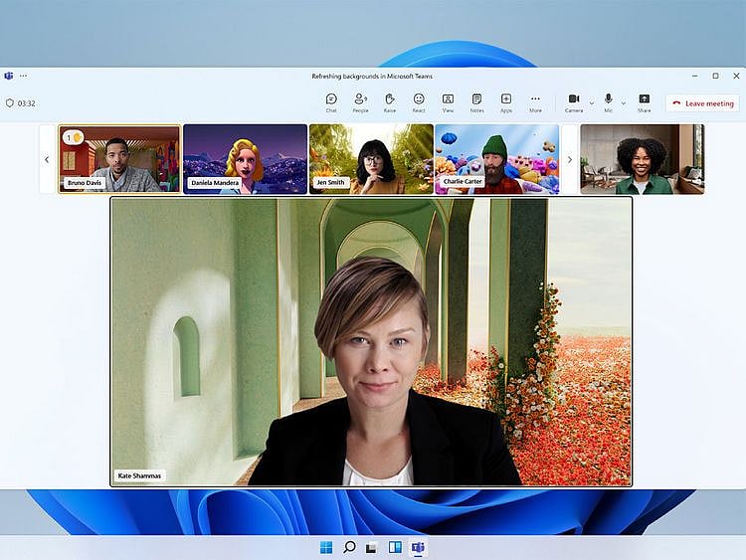Open the ellipsis menu beside Teams logo
The width and height of the screenshot is (746, 560).
pos(23,76)
